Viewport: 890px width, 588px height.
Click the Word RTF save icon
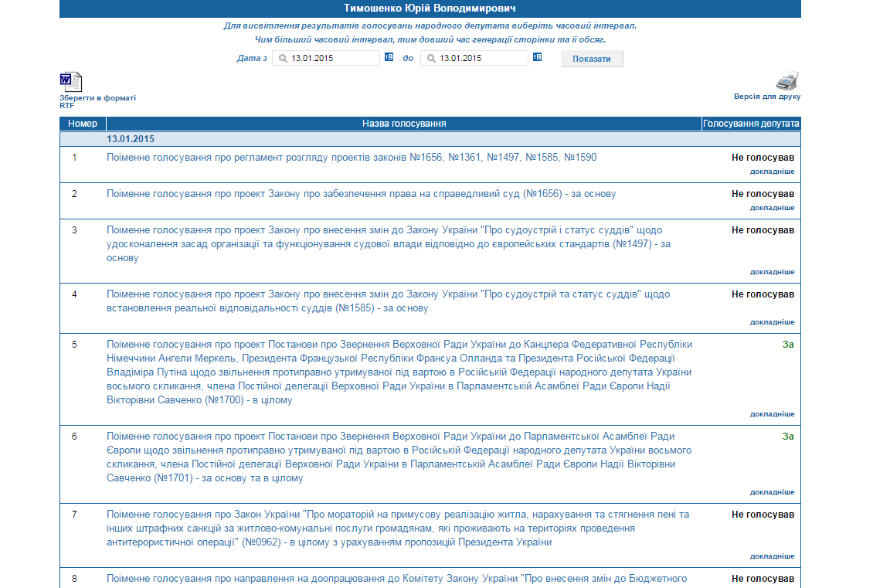point(70,81)
